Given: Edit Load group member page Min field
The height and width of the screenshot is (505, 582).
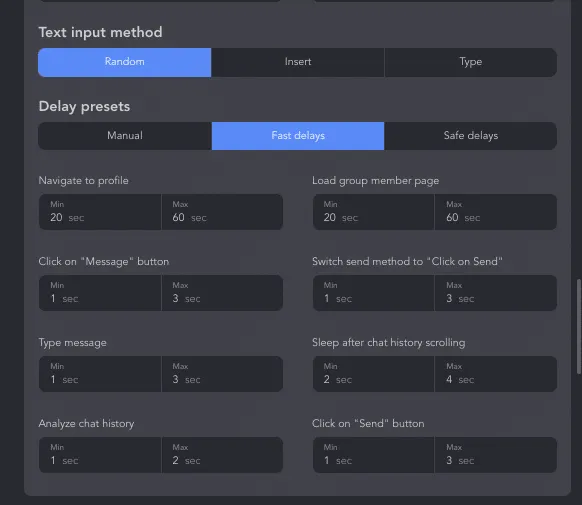Looking at the screenshot, I should [x=373, y=212].
